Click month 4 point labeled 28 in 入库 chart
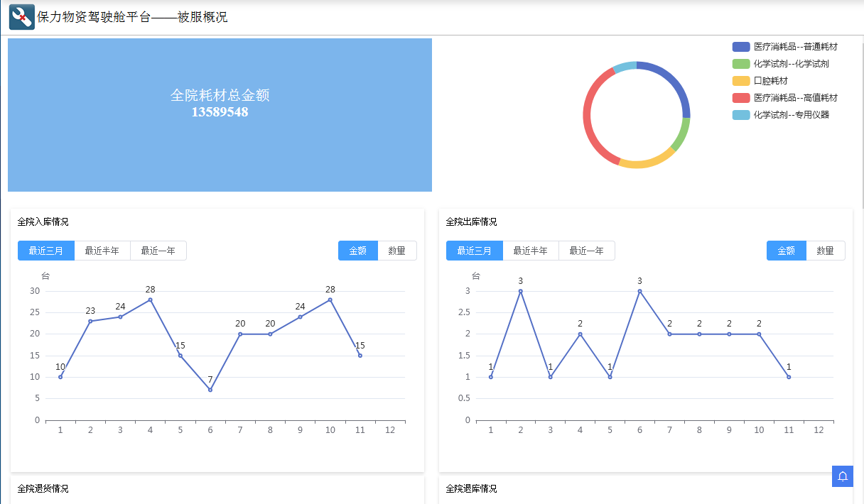This screenshot has width=864, height=504. (x=150, y=300)
